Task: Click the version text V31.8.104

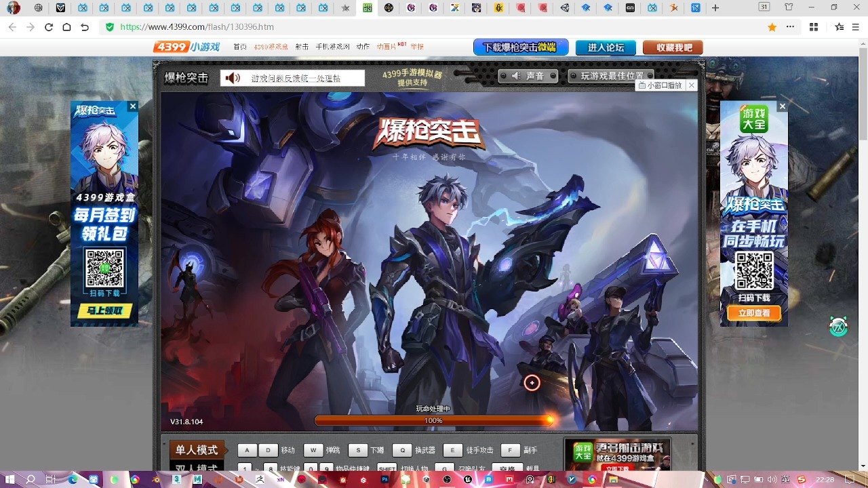Action: [x=186, y=422]
